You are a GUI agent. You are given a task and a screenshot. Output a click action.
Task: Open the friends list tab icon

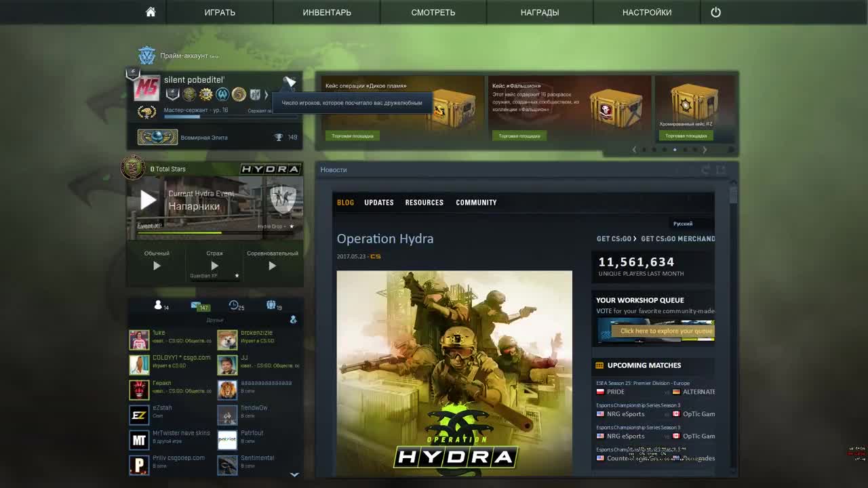159,305
